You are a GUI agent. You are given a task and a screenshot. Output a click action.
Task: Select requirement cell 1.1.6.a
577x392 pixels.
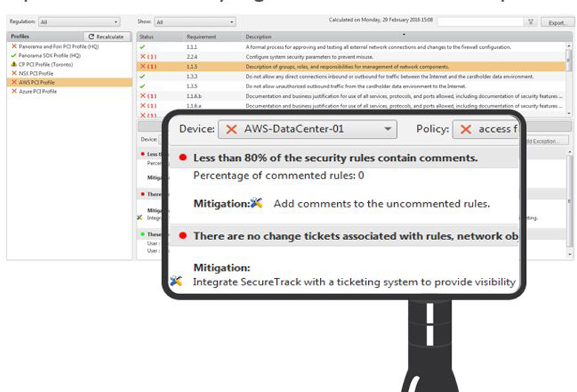pos(194,106)
